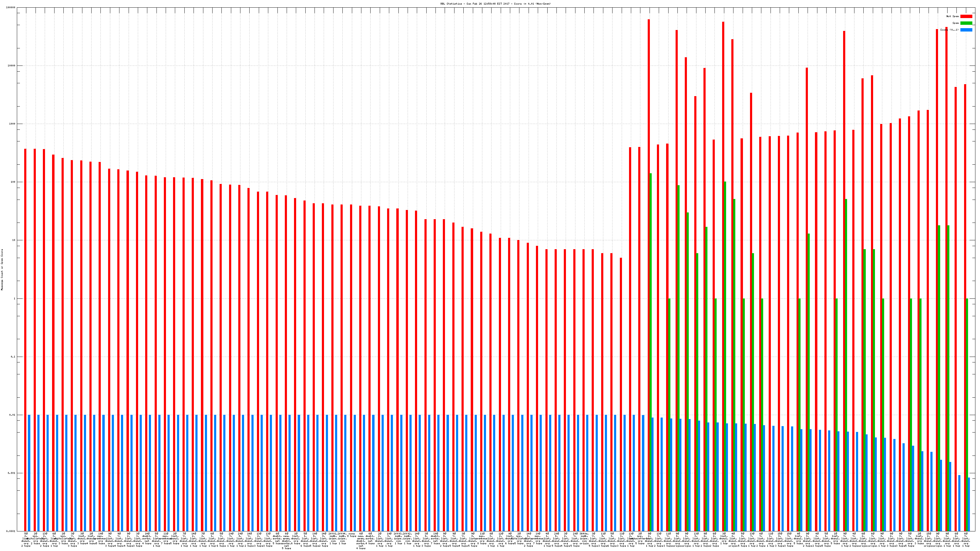Click the 0.01 y-axis tick label
The height and width of the screenshot is (551, 980).
13,415
